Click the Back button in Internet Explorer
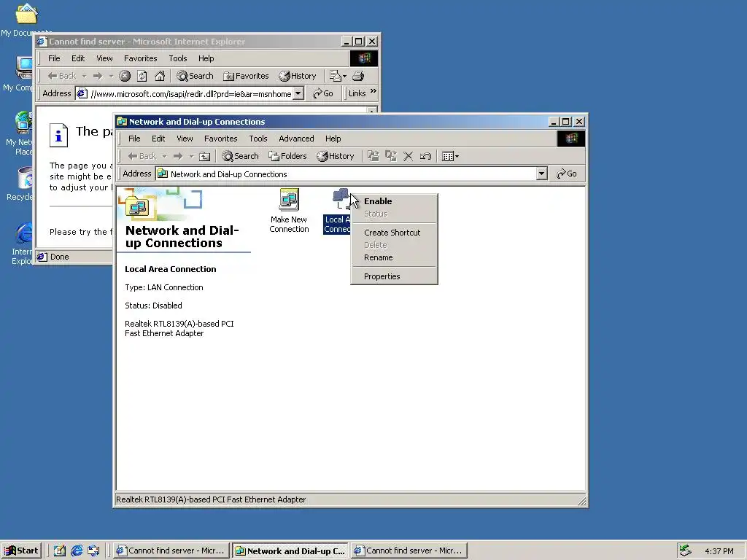The width and height of the screenshot is (747, 560). [61, 76]
